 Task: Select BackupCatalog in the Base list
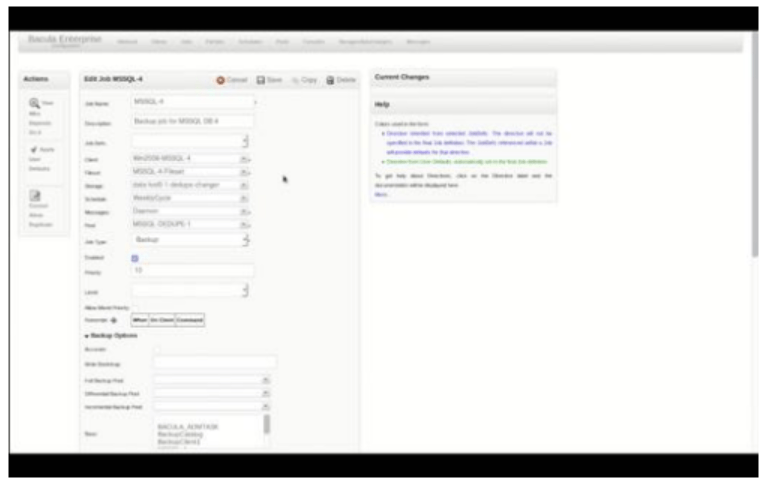coord(180,434)
